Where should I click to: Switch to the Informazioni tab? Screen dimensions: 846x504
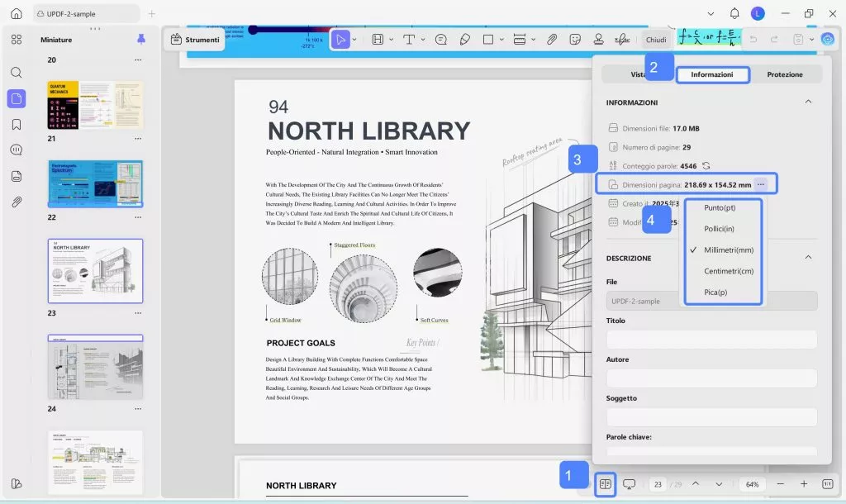pos(712,74)
